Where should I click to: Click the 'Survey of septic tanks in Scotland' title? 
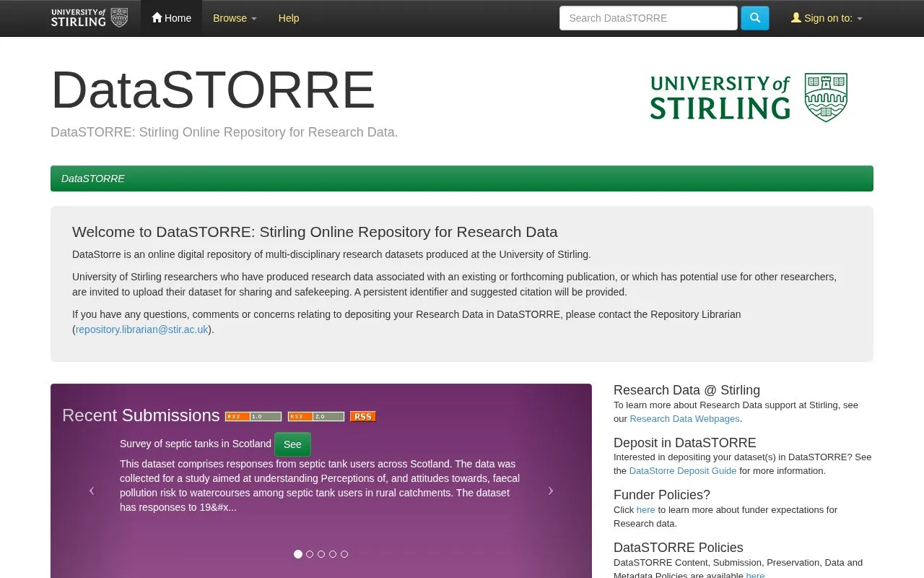tap(196, 444)
